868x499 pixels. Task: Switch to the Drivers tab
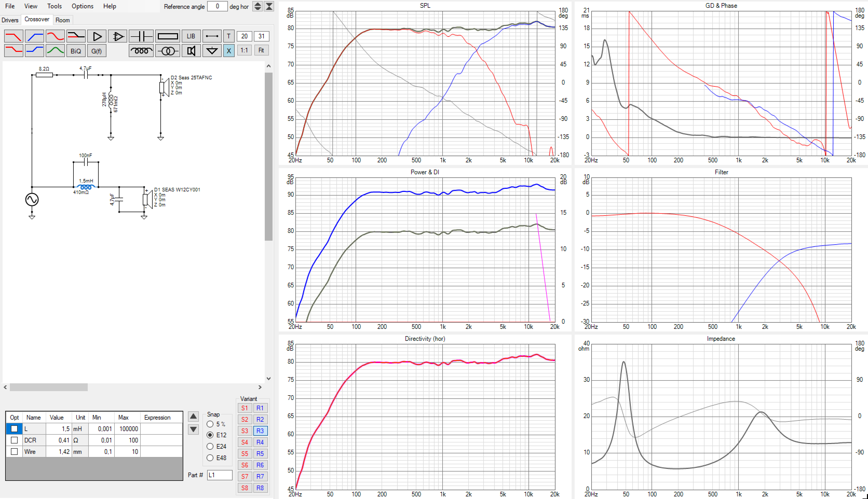click(x=10, y=20)
